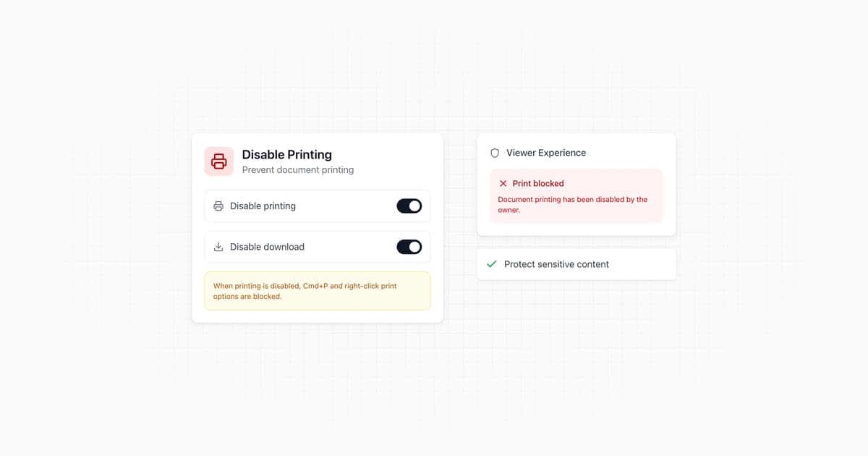This screenshot has height=456, width=868.
Task: Select the Disable Printing card title
Action: coord(287,154)
